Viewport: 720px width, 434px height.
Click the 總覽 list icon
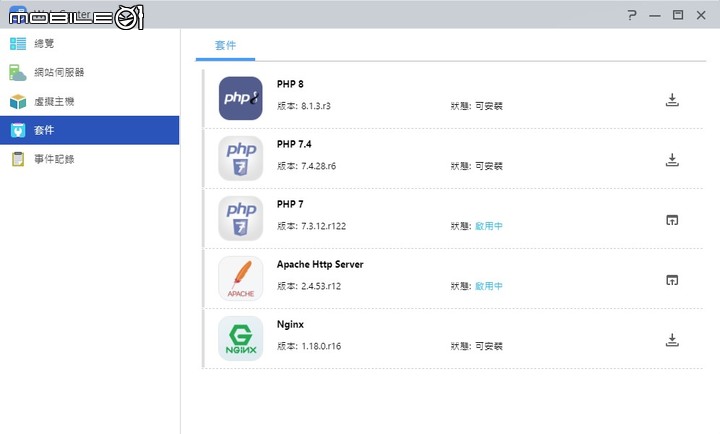coord(18,44)
